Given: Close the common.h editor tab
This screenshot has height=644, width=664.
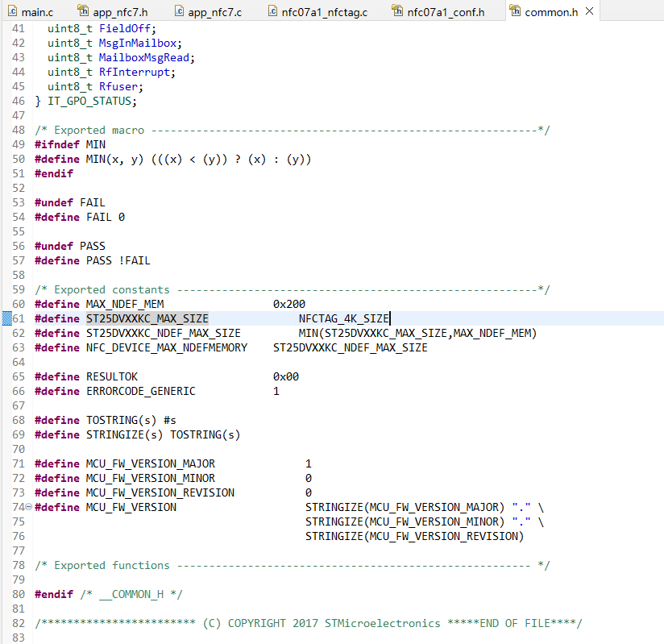Looking at the screenshot, I should [x=589, y=11].
